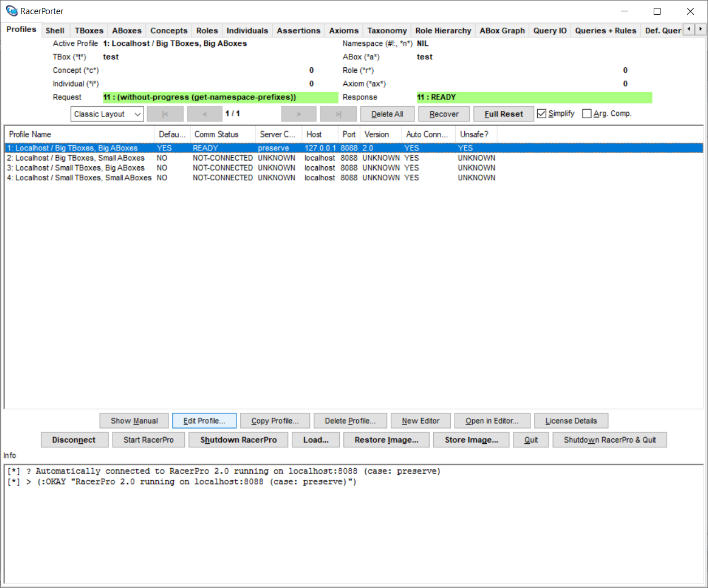
Task: Click the Delete All button
Action: [387, 114]
